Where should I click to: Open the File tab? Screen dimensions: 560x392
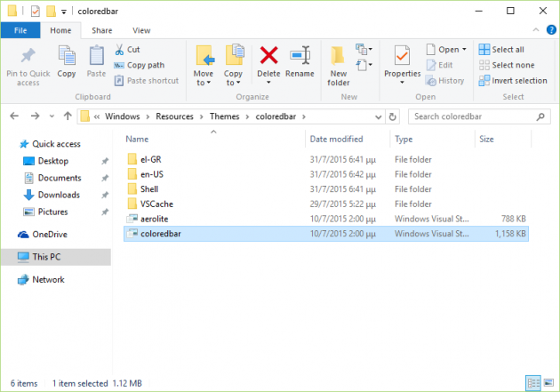click(x=20, y=30)
